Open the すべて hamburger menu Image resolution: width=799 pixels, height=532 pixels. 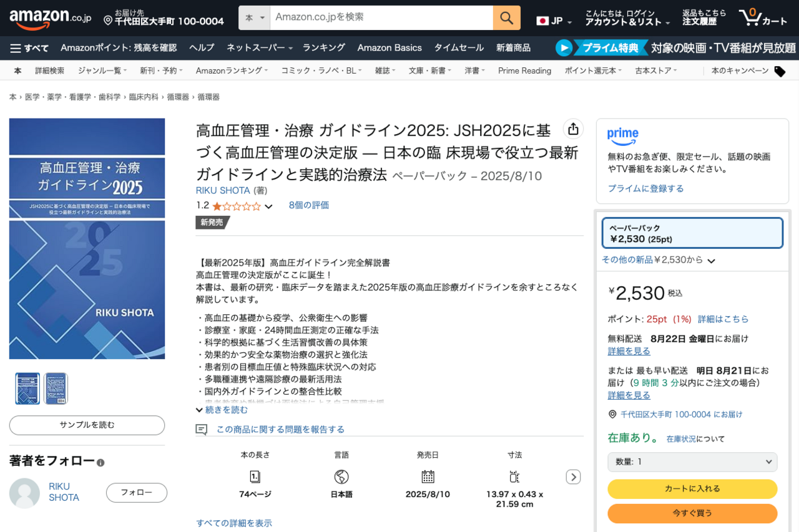click(x=29, y=48)
